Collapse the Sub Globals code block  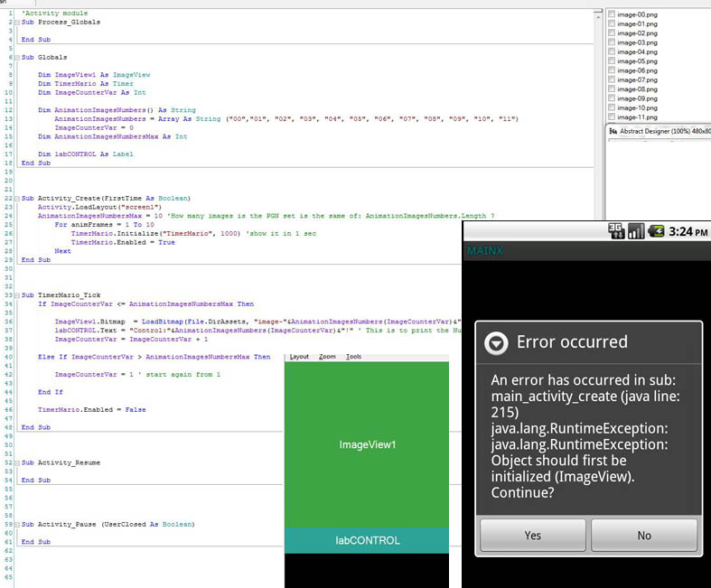pyautogui.click(x=17, y=58)
